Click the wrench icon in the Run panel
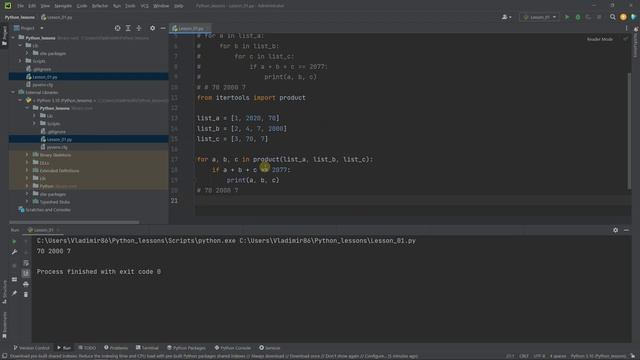The height and width of the screenshot is (360, 640). pos(14,252)
